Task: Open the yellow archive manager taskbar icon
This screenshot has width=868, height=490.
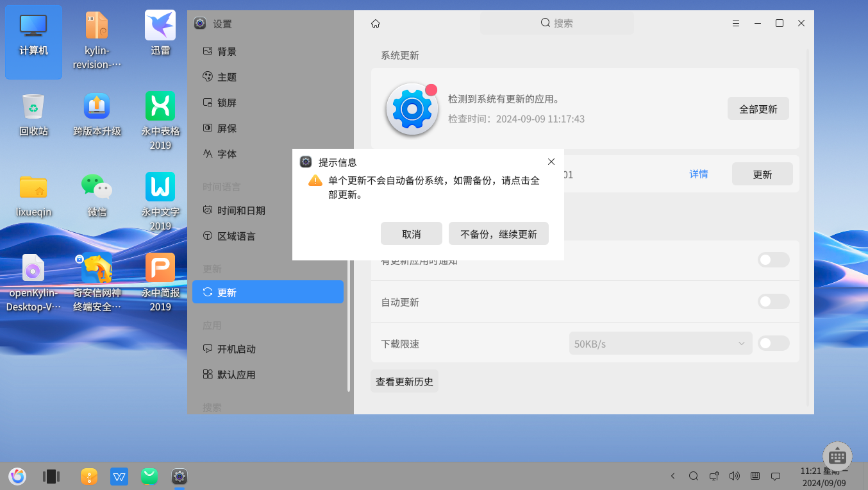Action: click(x=89, y=476)
